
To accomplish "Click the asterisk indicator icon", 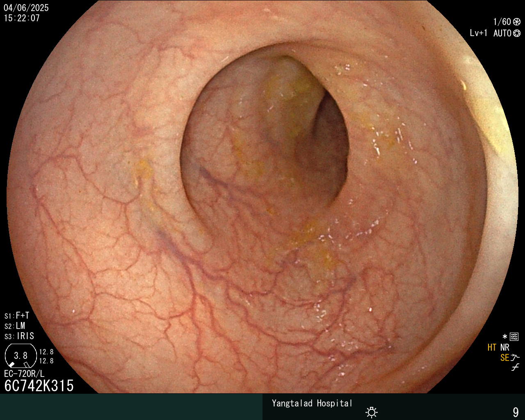I will 505,337.
